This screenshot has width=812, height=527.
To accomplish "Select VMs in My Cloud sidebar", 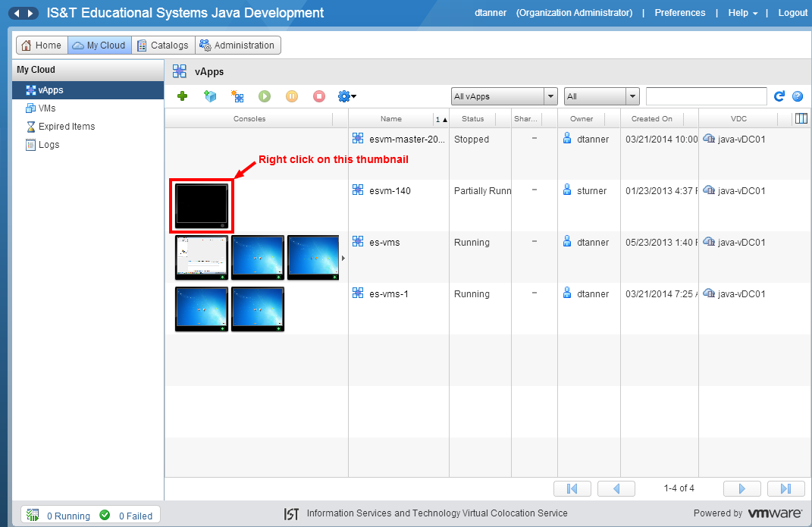I will pyautogui.click(x=47, y=108).
